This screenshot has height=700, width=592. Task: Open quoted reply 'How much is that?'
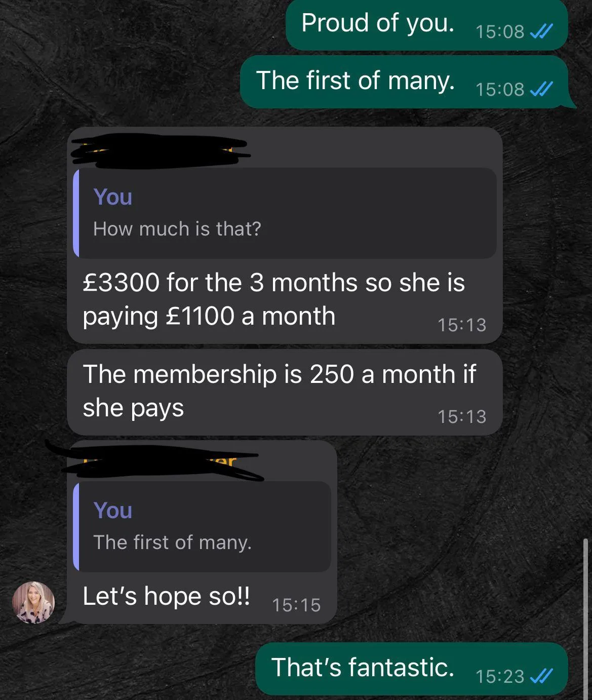(285, 213)
